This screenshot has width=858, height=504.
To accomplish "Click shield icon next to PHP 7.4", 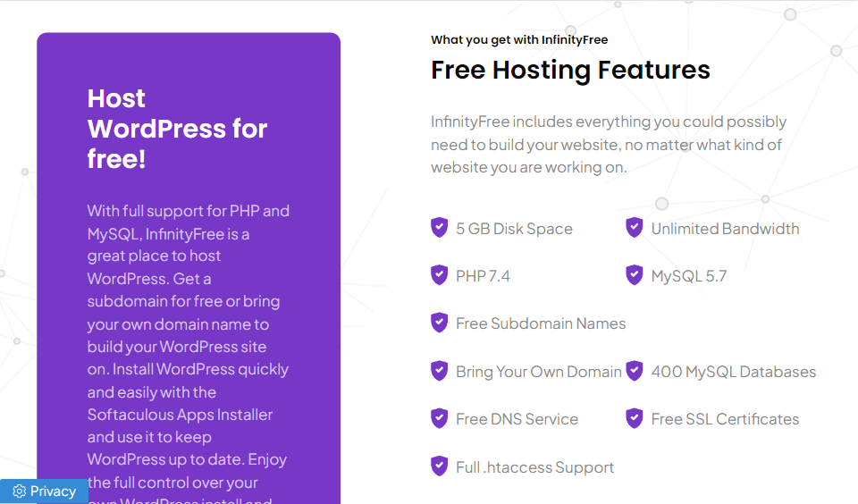I will [439, 275].
